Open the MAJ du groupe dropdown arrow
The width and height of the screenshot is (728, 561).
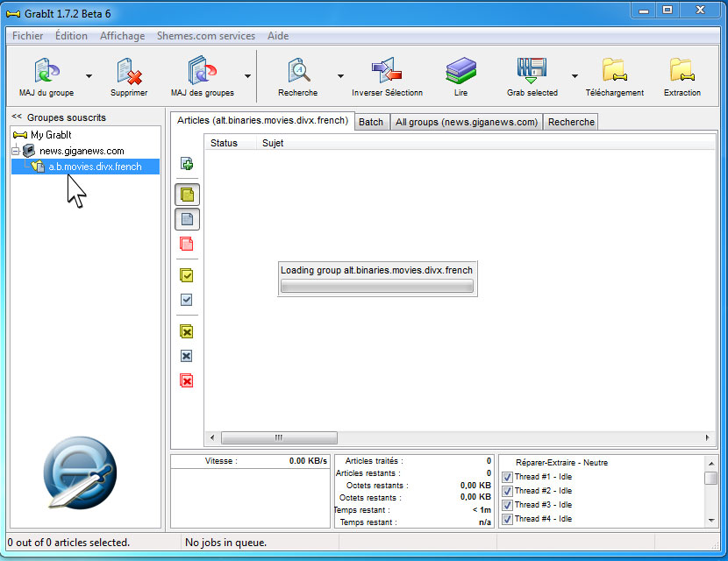click(x=89, y=76)
